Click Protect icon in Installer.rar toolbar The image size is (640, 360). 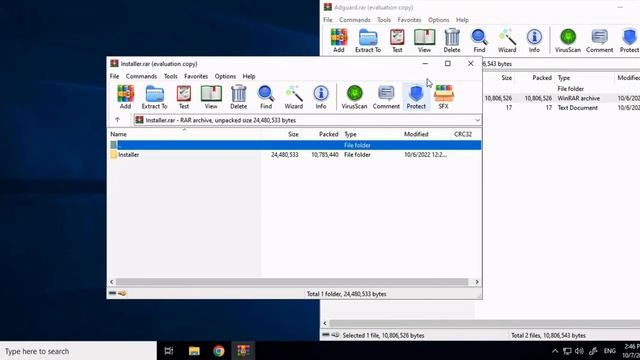point(416,97)
